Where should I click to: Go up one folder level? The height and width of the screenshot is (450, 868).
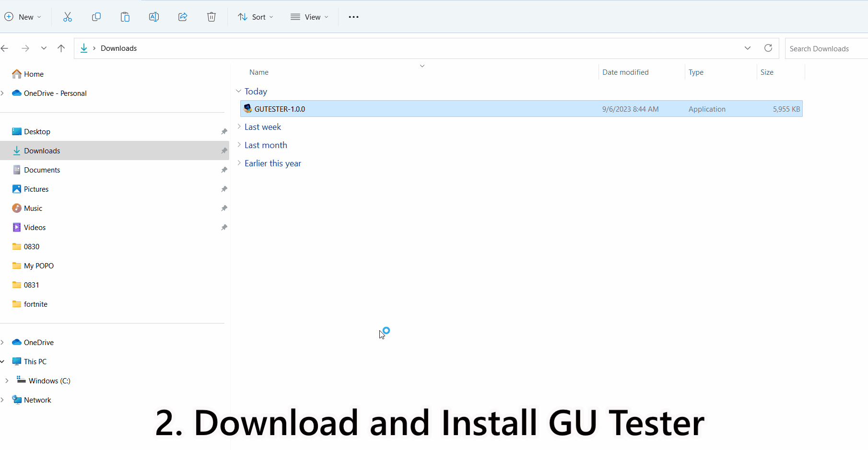click(x=61, y=48)
